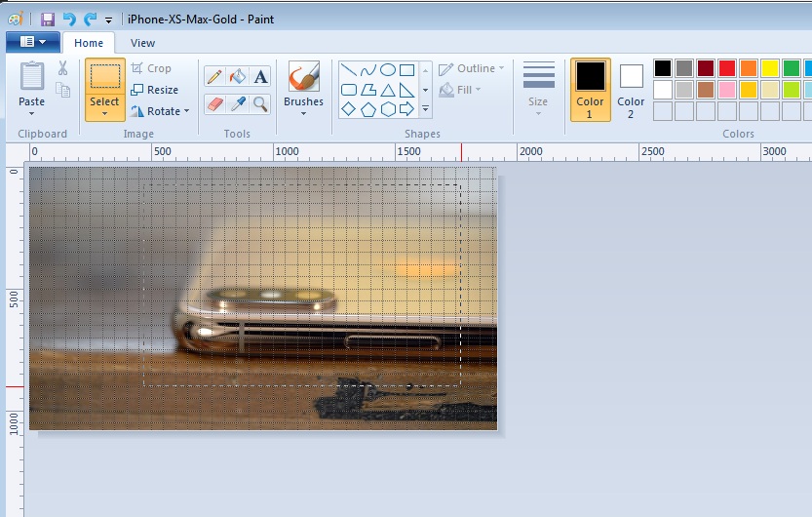This screenshot has height=517, width=812.
Task: Pick the light gray color swatch
Action: tap(684, 90)
